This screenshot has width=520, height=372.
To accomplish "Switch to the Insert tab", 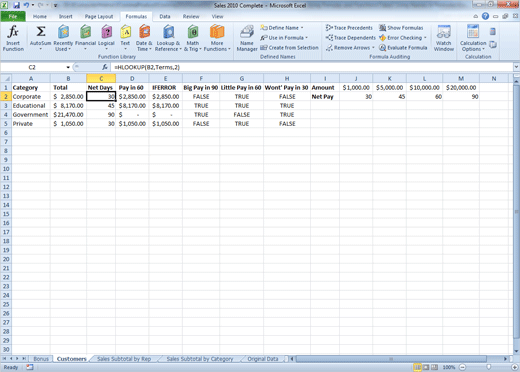I will coord(66,16).
